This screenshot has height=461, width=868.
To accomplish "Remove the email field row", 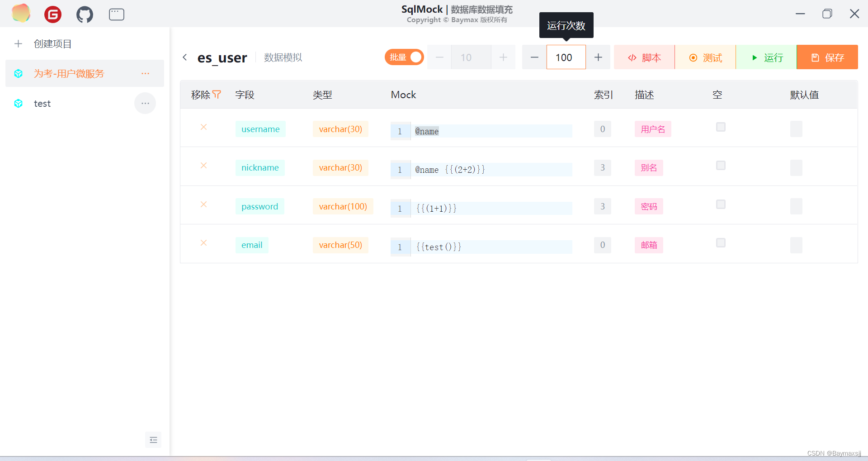I will [x=204, y=243].
